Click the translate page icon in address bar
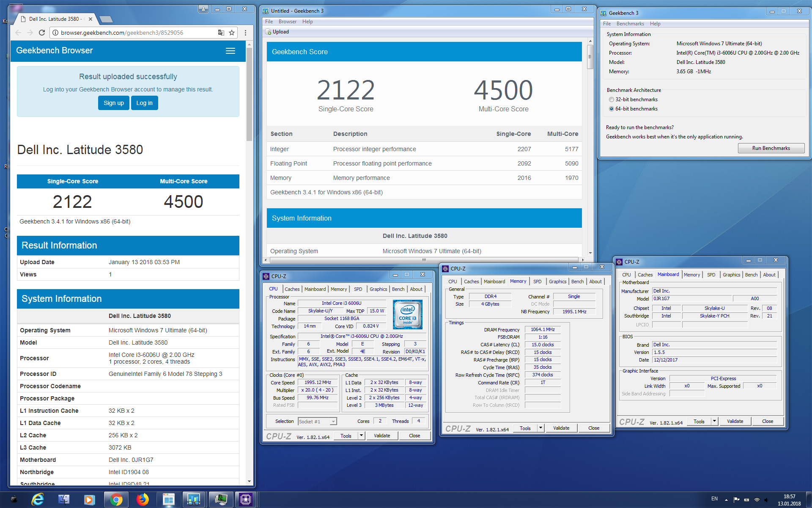 [x=221, y=33]
